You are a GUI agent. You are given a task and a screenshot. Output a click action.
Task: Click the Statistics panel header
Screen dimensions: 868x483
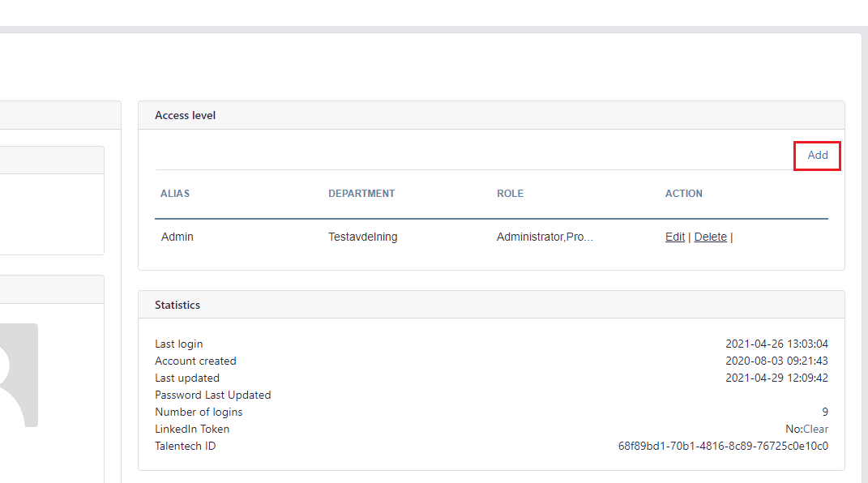tap(492, 305)
